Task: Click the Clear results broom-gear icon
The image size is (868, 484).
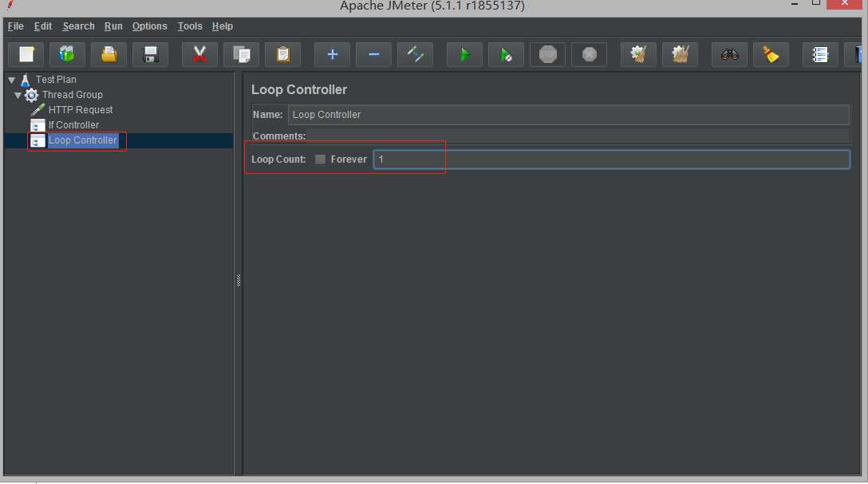Action: pos(638,54)
